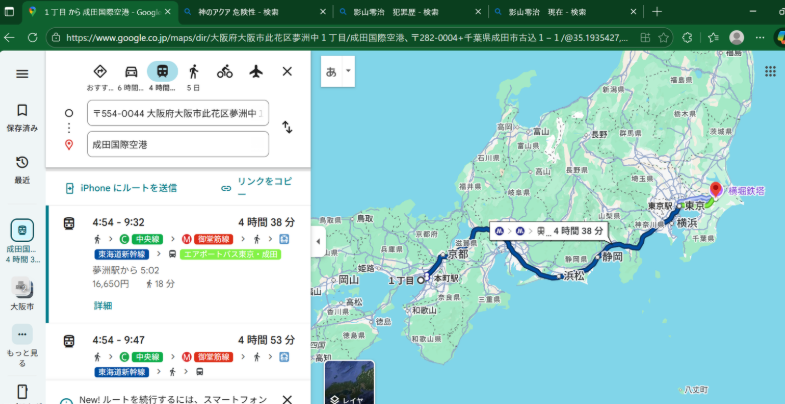785x404 pixels.
Task: Open a new browser tab
Action: coord(657,12)
